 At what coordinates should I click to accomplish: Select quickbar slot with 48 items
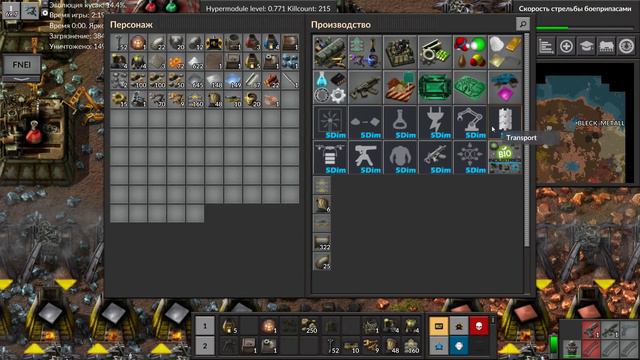click(391, 346)
